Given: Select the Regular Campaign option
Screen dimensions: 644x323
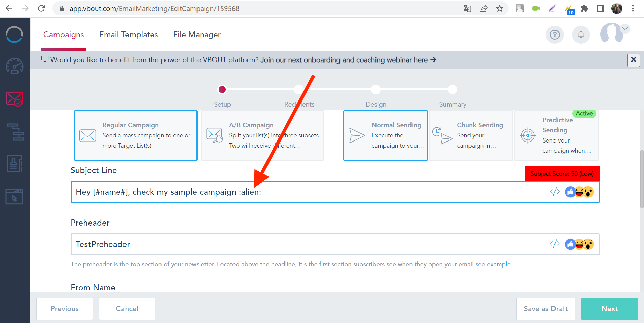Looking at the screenshot, I should (136, 135).
